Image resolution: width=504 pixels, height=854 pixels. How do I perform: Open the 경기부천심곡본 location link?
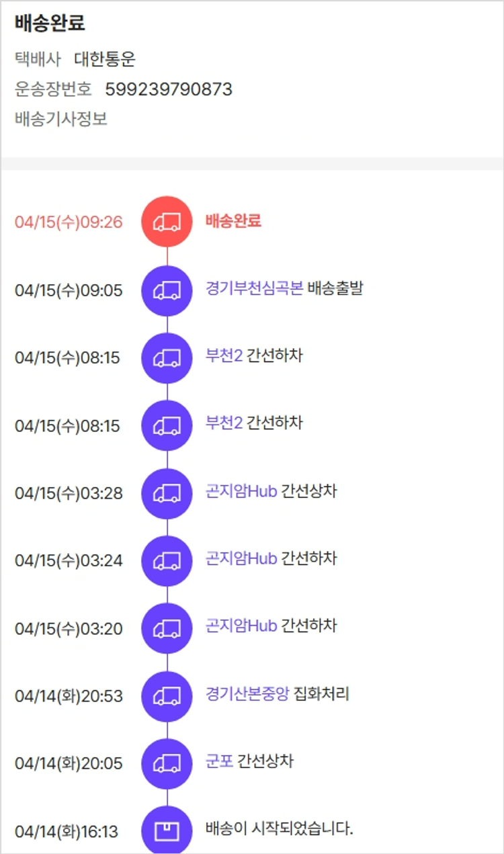[254, 289]
